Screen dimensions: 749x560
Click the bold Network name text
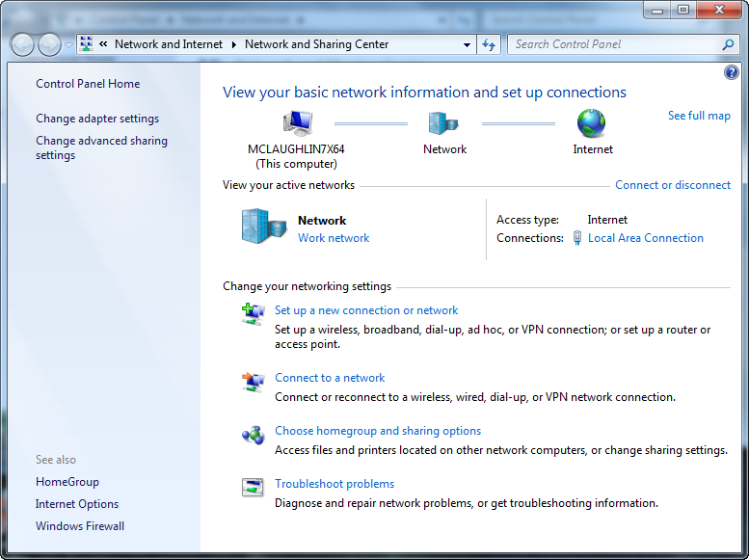point(322,221)
